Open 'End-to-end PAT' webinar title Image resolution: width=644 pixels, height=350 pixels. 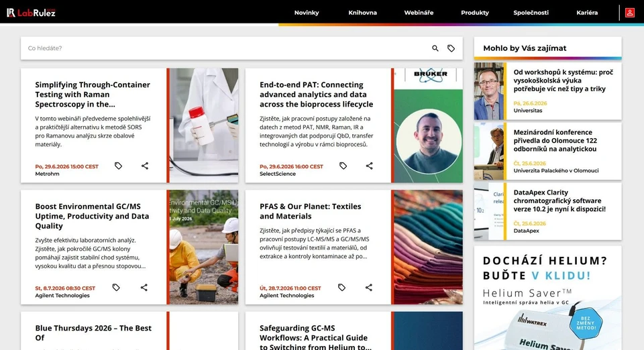point(316,95)
